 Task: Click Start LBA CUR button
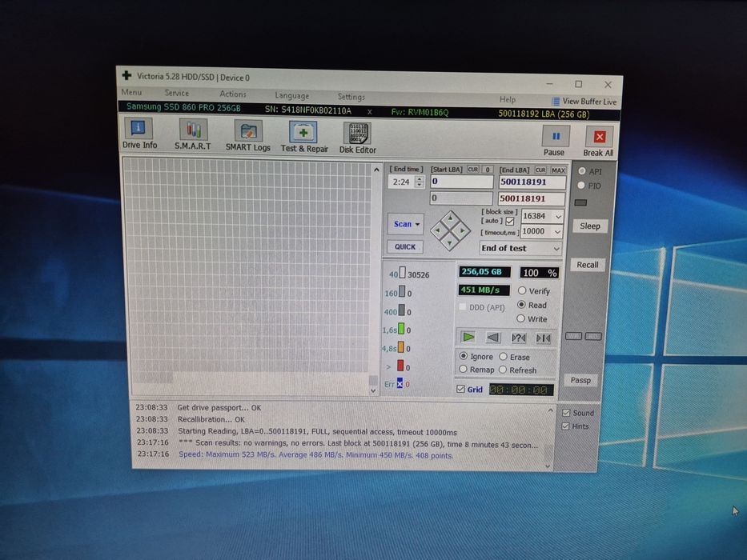click(x=472, y=169)
